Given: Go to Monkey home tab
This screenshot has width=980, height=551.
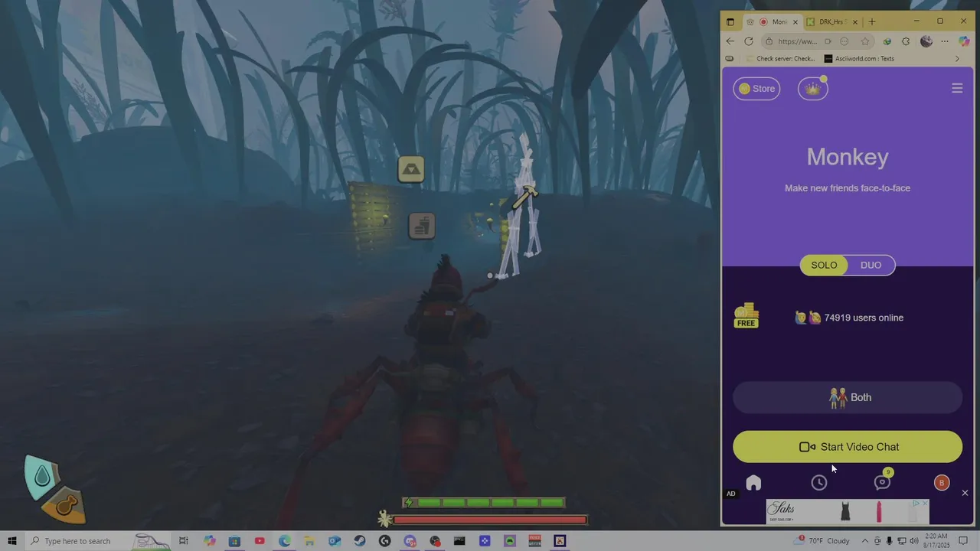Looking at the screenshot, I should pyautogui.click(x=754, y=482).
